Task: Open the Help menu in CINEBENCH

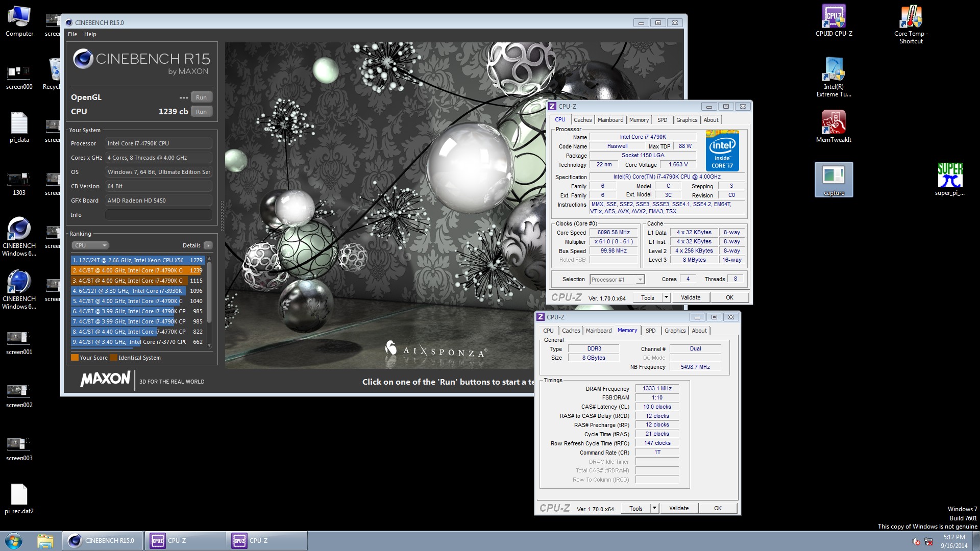Action: click(90, 34)
